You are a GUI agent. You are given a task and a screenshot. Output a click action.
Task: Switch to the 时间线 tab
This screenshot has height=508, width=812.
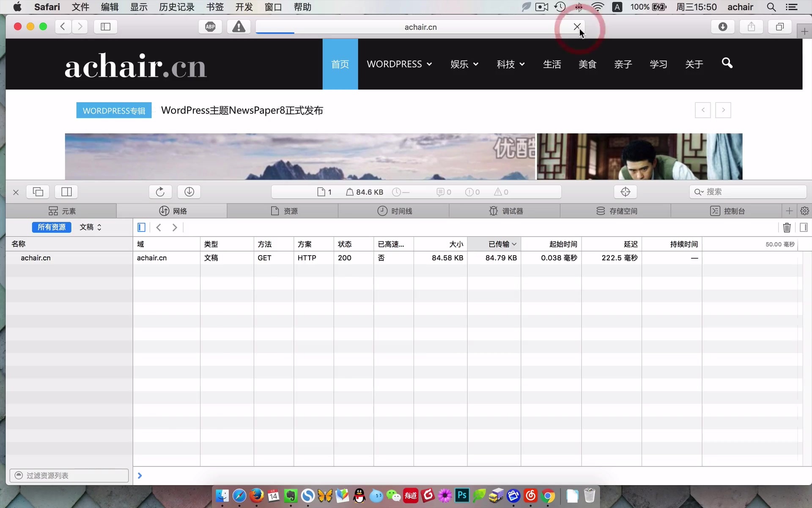[395, 211]
